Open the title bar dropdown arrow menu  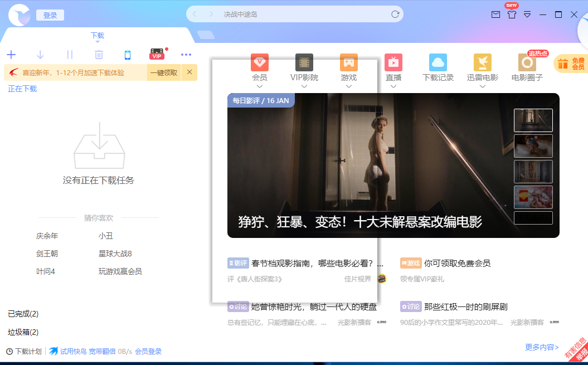click(527, 15)
